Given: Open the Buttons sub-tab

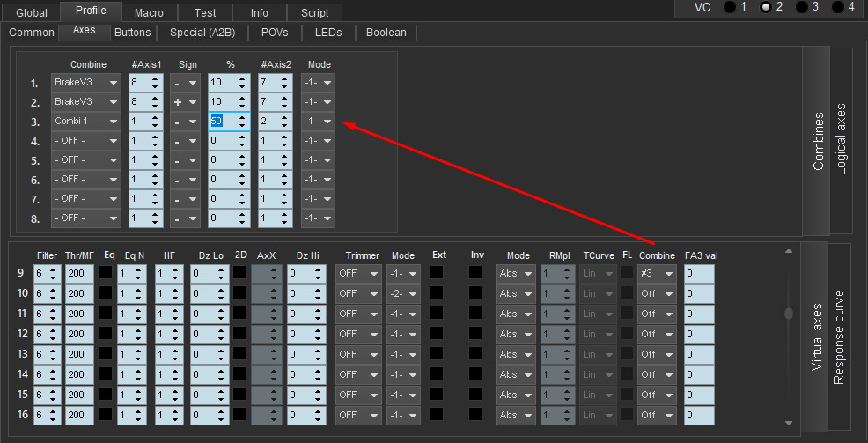Looking at the screenshot, I should (x=132, y=33).
